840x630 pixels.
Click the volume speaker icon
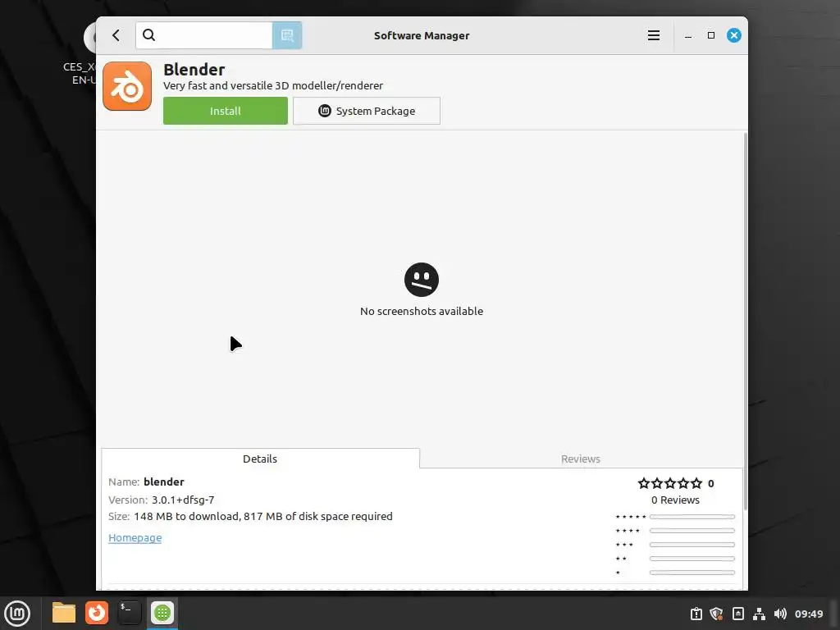780,614
